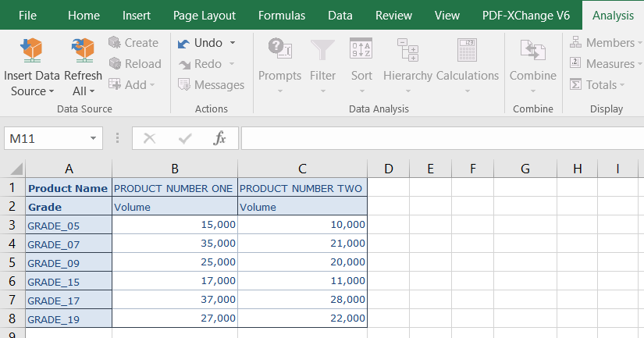Click the Messages button
Viewport: 644px width, 338px height.
point(211,85)
